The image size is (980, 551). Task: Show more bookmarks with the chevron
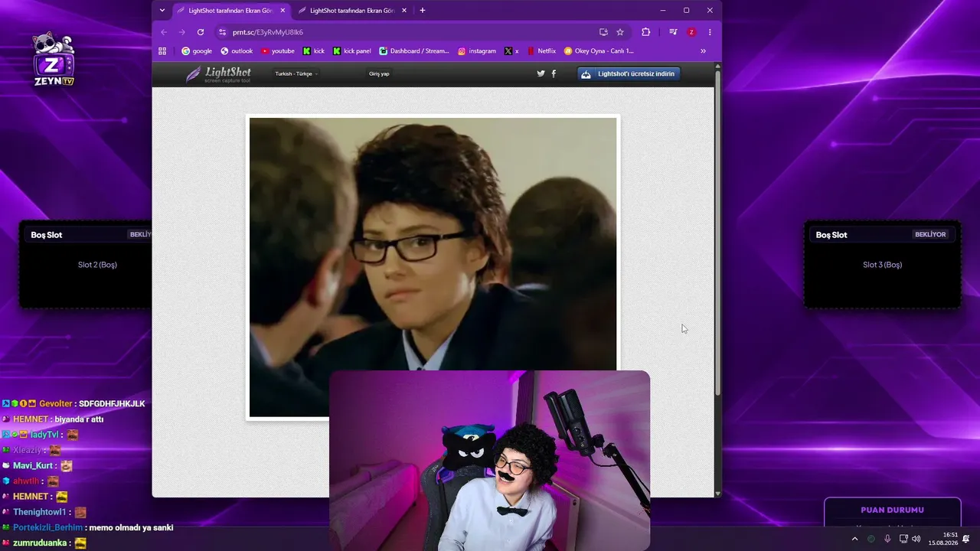click(x=703, y=51)
